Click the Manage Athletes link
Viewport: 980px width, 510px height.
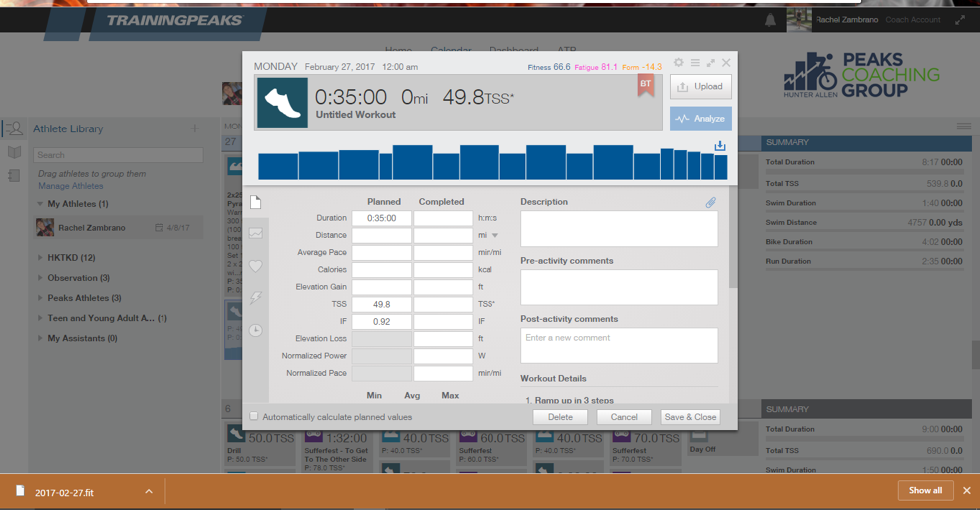click(x=70, y=186)
